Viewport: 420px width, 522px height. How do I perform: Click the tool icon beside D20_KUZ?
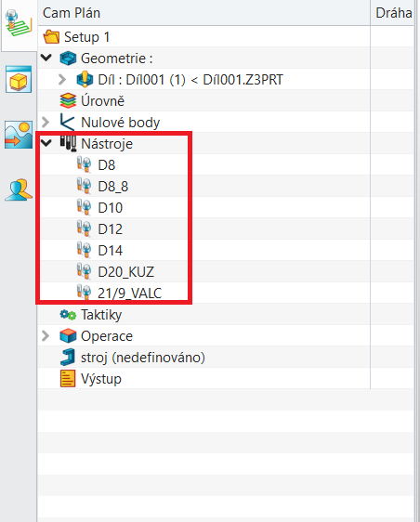click(x=84, y=271)
